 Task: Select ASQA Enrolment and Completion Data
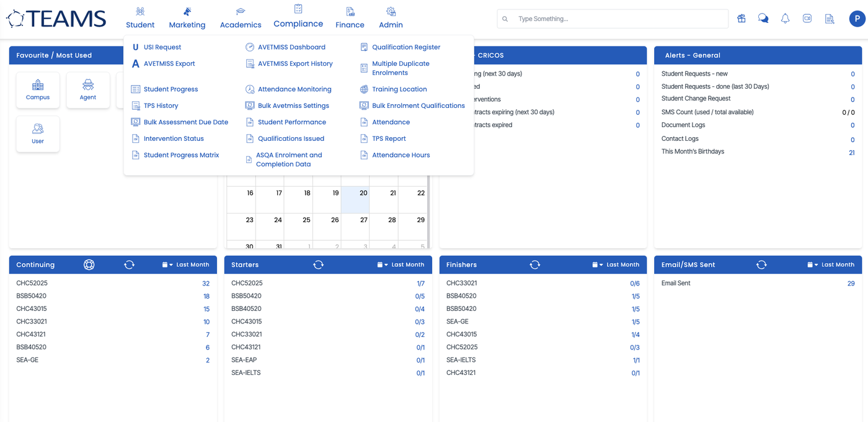coord(289,160)
